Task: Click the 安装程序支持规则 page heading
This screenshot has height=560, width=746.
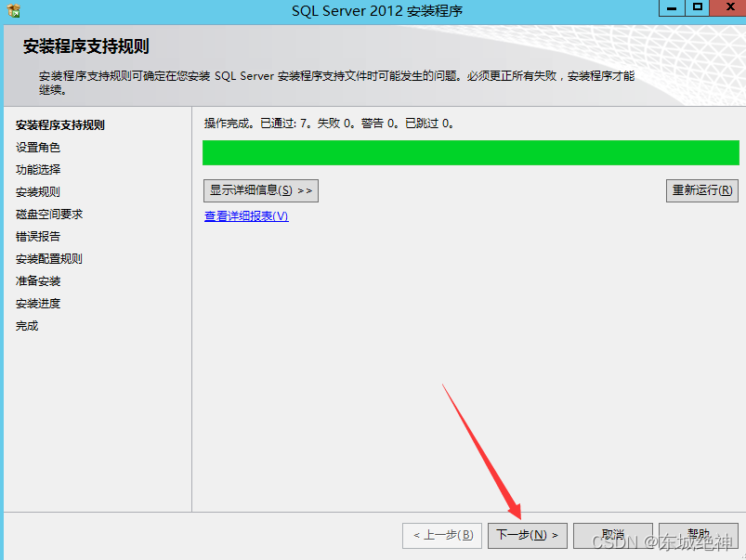Action: click(86, 46)
